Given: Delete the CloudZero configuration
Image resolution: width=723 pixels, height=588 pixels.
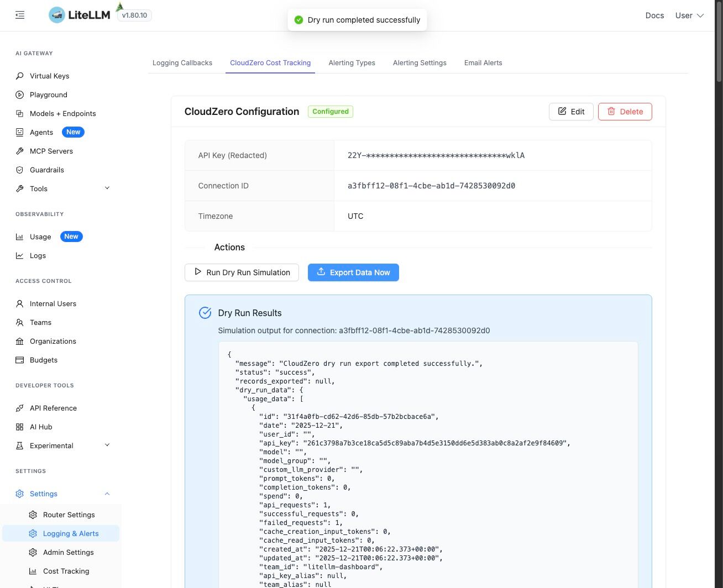Looking at the screenshot, I should pos(625,112).
